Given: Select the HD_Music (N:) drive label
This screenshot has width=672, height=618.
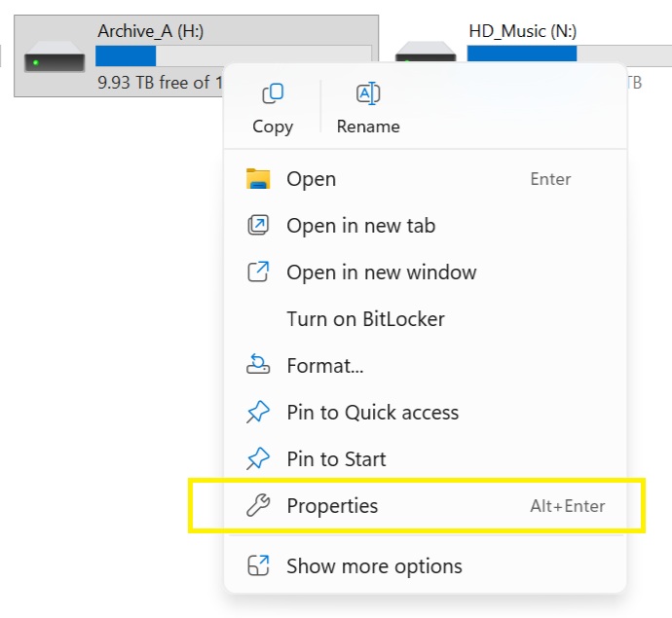Looking at the screenshot, I should coord(522,31).
